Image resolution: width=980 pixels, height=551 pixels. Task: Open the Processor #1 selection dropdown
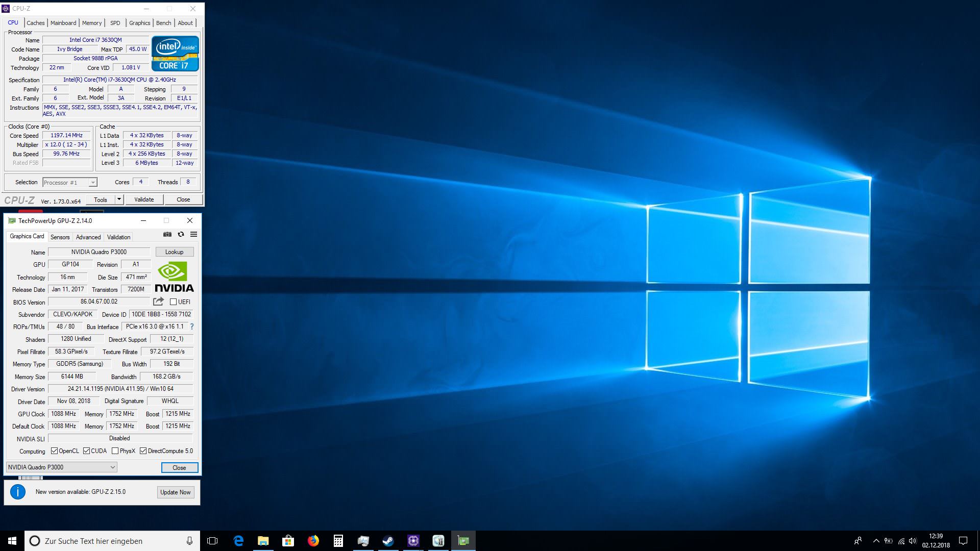(70, 182)
